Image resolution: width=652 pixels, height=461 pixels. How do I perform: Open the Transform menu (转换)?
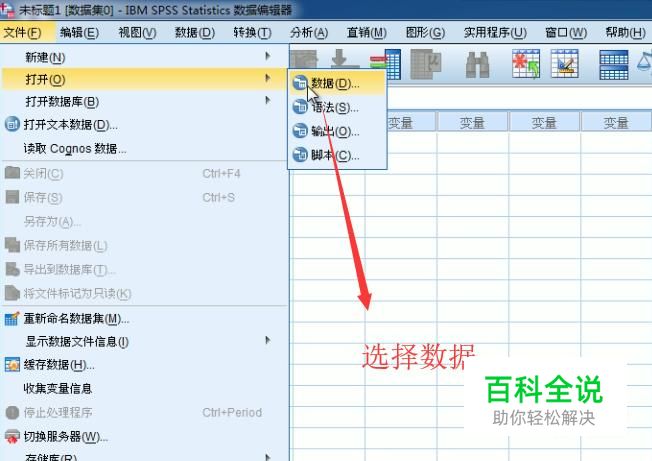(252, 32)
